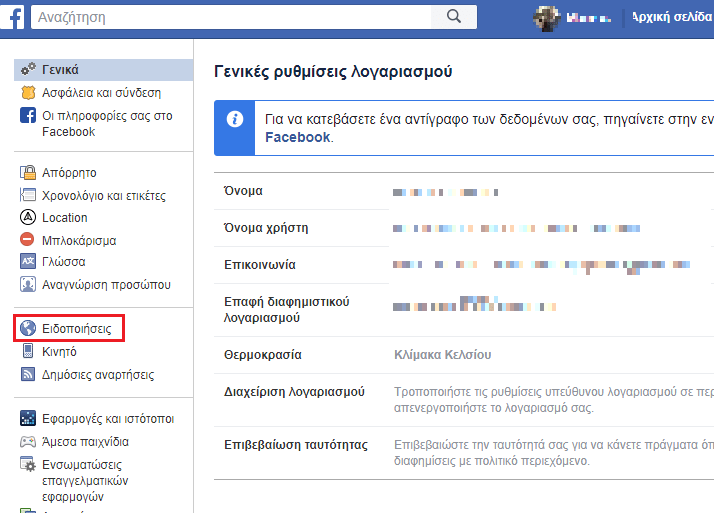Screen dimensions: 714x513
Task: Click the face recognition icon
Action: point(28,284)
